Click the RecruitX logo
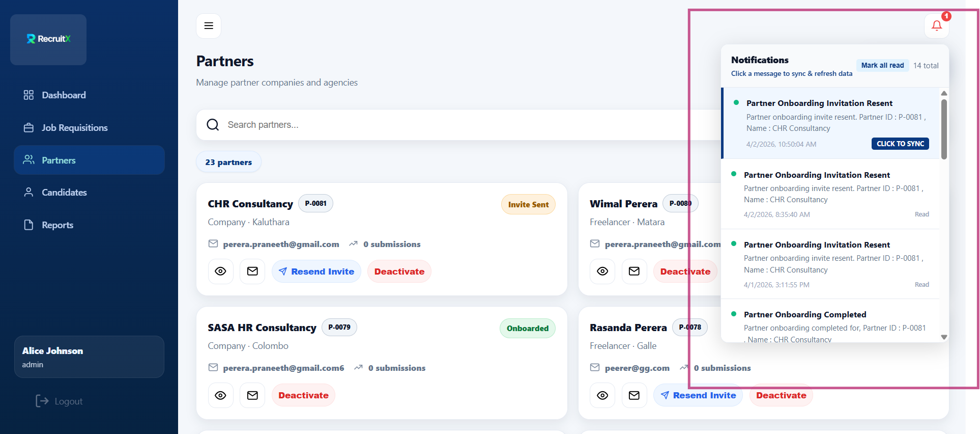The width and height of the screenshot is (980, 434). pyautogui.click(x=48, y=39)
